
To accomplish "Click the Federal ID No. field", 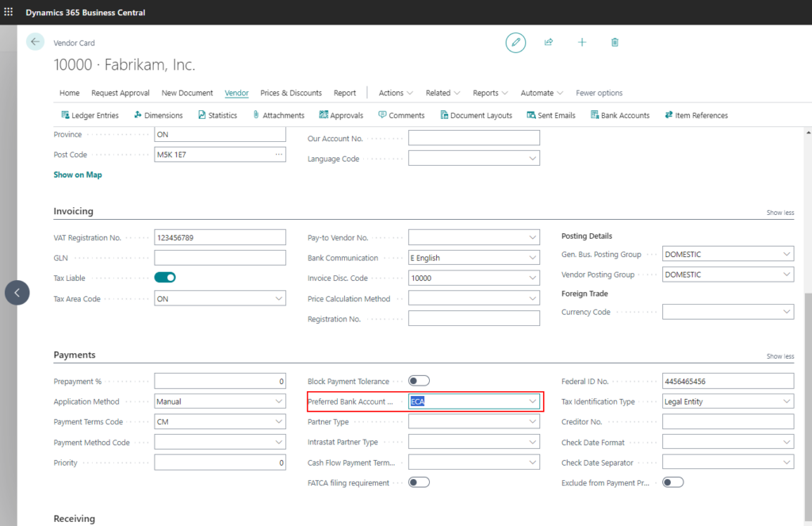I will coord(728,381).
